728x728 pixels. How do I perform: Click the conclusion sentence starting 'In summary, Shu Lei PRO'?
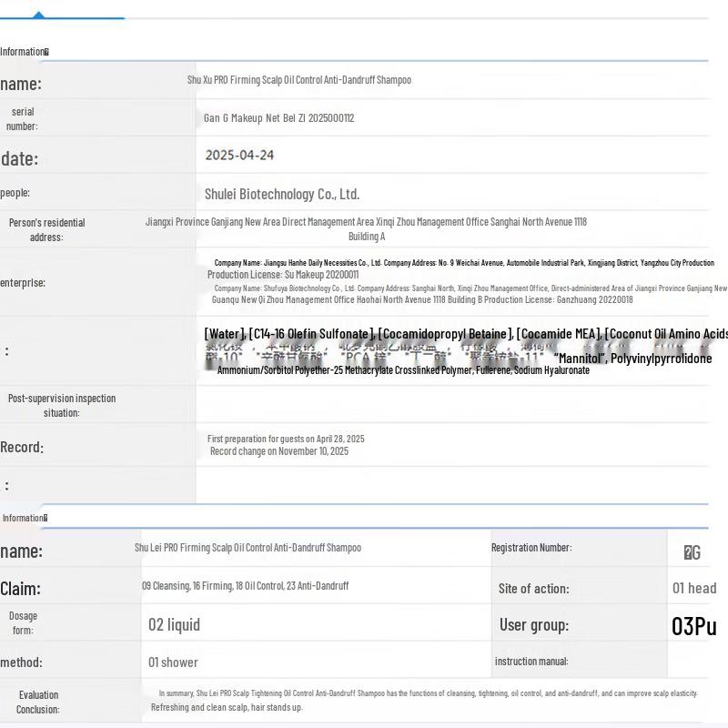pos(428,693)
